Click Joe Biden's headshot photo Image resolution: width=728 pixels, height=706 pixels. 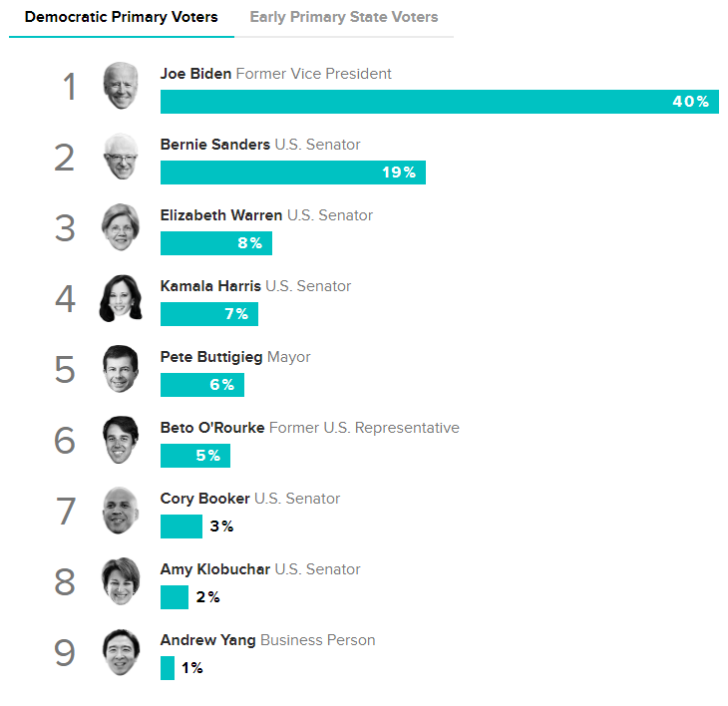pos(121,86)
